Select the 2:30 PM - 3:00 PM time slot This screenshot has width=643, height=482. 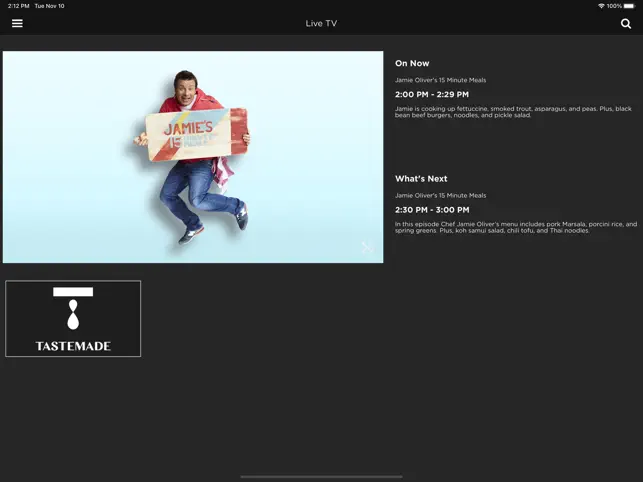pyautogui.click(x=432, y=210)
